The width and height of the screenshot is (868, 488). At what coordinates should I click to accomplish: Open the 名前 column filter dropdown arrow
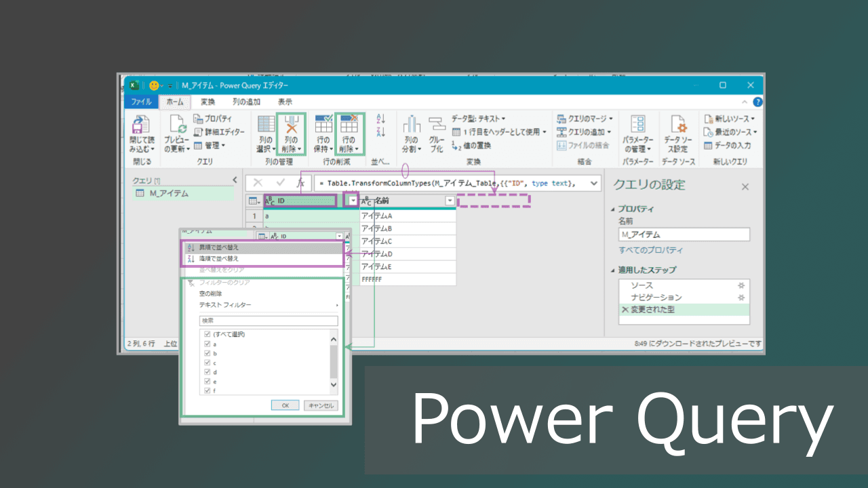[x=449, y=201]
